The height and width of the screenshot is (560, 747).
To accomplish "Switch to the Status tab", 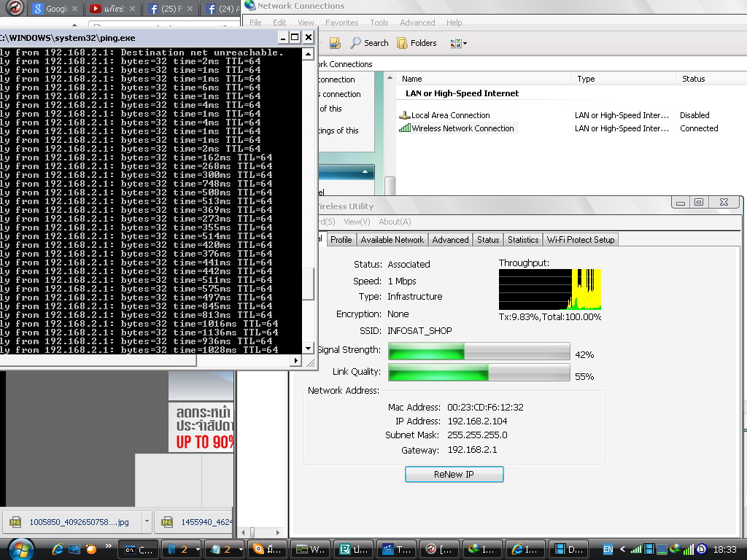I will click(x=488, y=239).
